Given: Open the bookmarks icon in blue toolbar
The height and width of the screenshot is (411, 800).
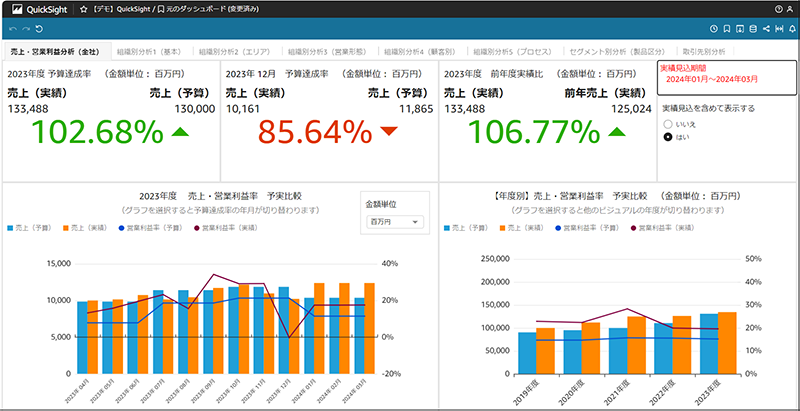Looking at the screenshot, I should 726,29.
